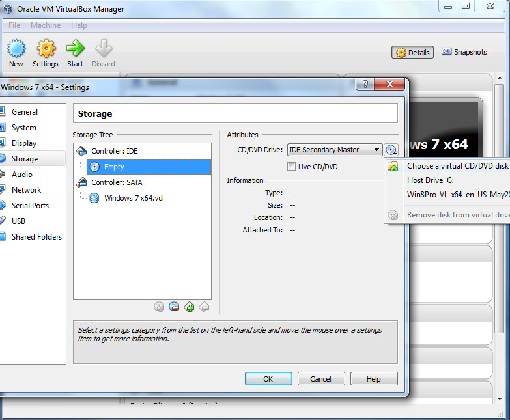Click the optical disc icon beside Empty
Viewport: 510px width, 420px height.
click(94, 167)
